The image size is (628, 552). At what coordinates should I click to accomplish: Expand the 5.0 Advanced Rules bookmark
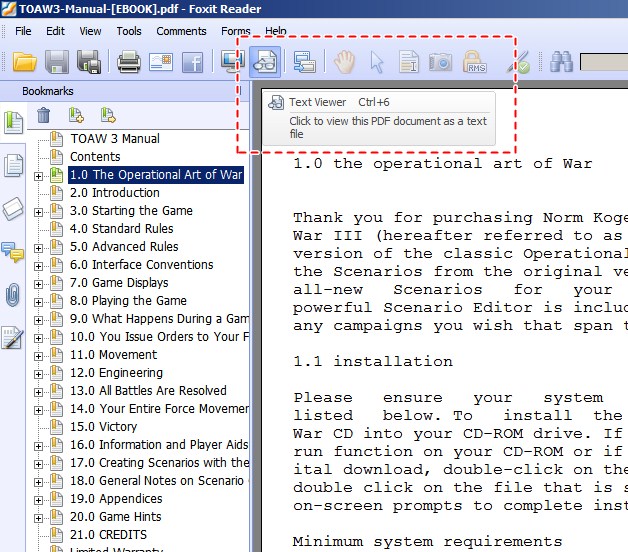pos(38,248)
